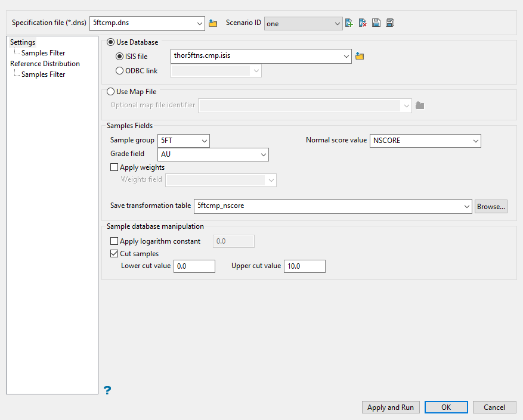Uncheck the Cut samples checkbox
The height and width of the screenshot is (420, 523).
pyautogui.click(x=114, y=254)
